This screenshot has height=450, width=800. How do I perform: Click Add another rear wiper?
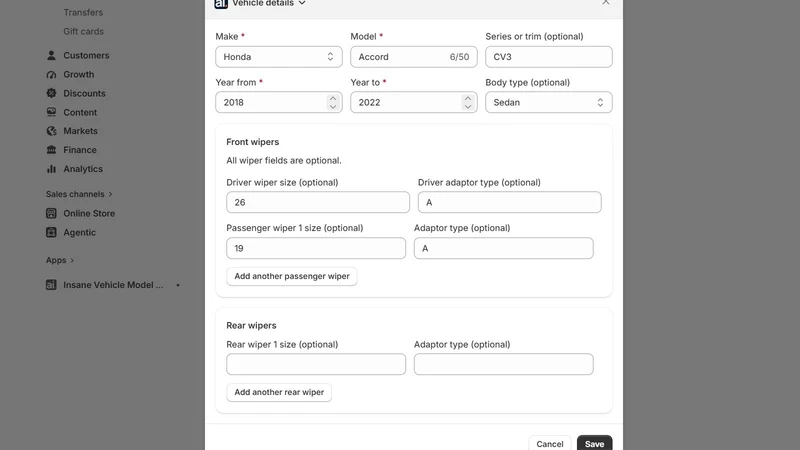point(279,392)
